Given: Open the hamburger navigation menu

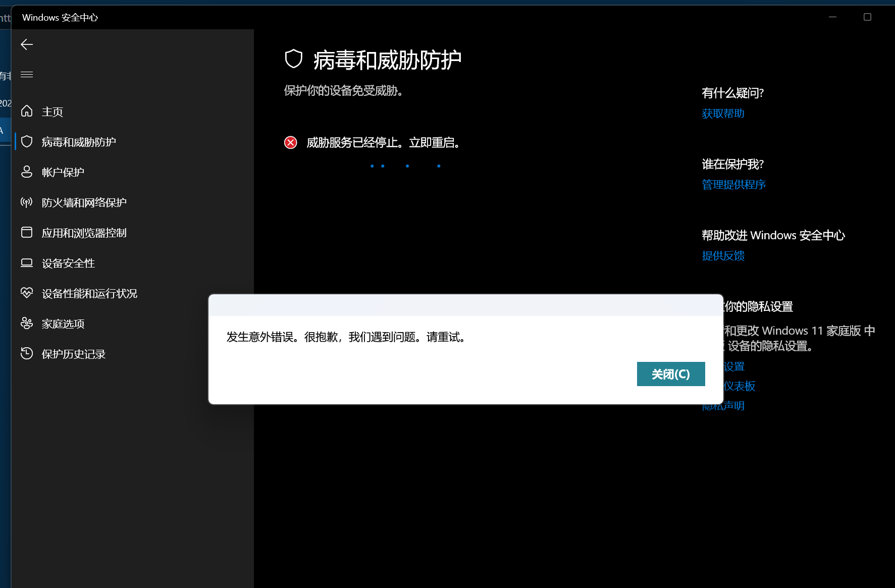Looking at the screenshot, I should [27, 75].
